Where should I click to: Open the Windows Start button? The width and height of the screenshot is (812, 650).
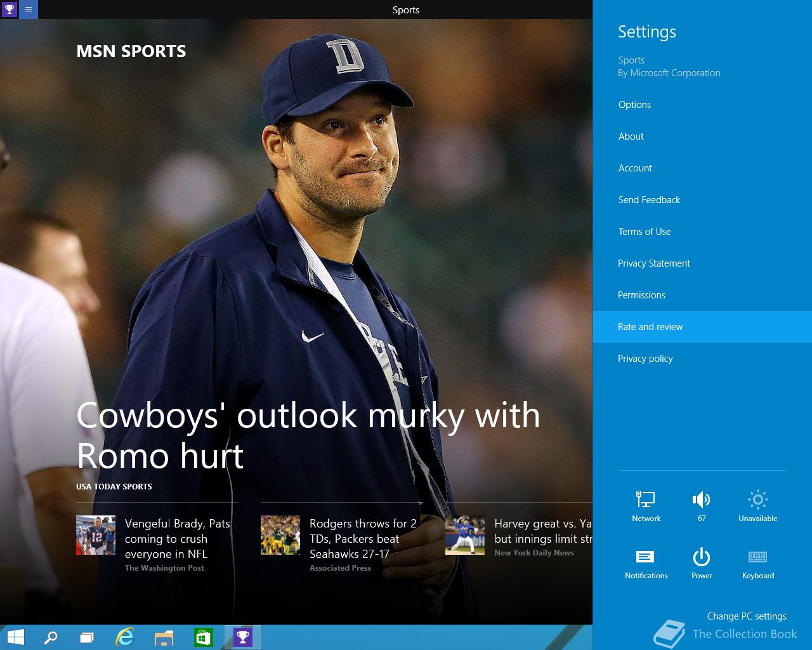click(15, 637)
